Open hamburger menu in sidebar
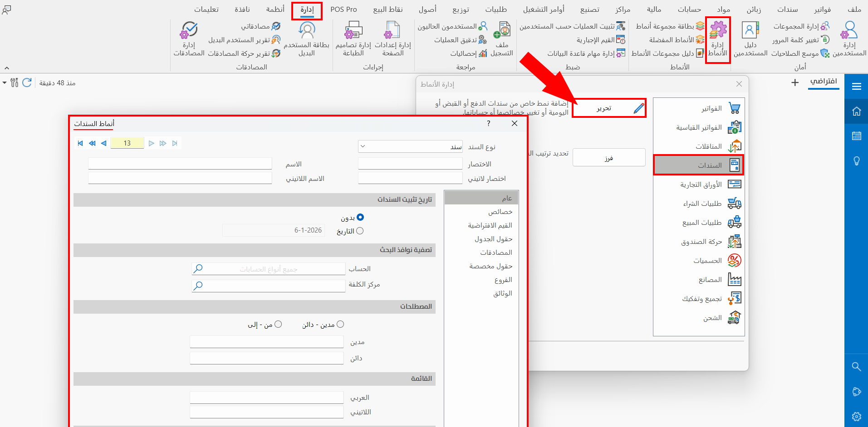Image resolution: width=868 pixels, height=427 pixels. (x=856, y=87)
